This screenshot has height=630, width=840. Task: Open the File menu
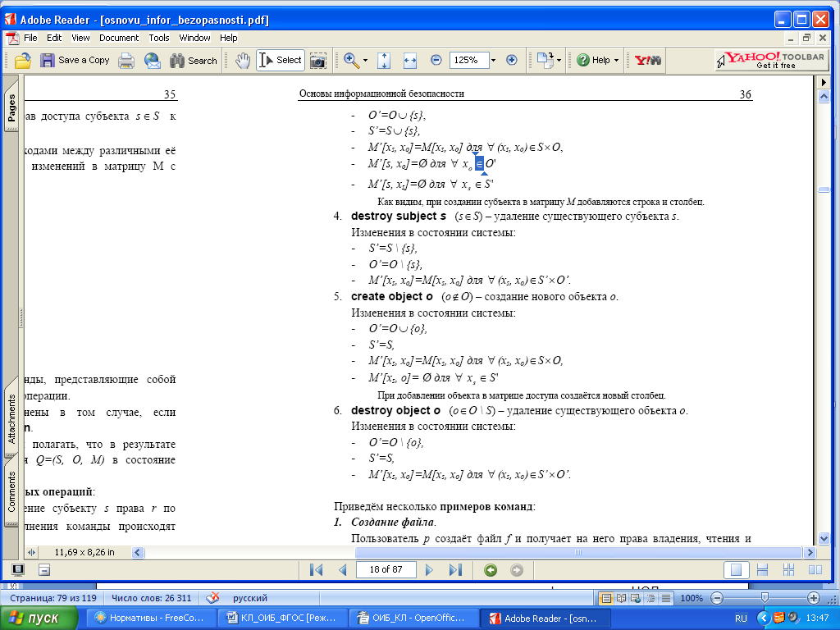(30, 38)
